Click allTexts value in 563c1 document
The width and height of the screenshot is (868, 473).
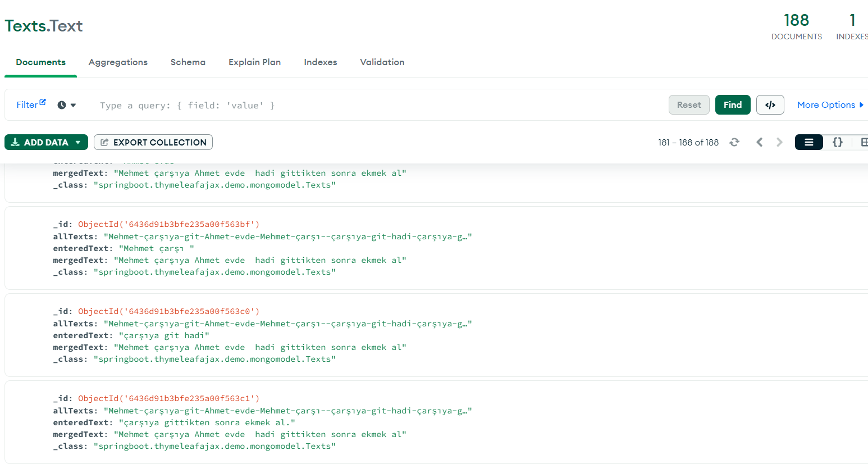(287, 411)
